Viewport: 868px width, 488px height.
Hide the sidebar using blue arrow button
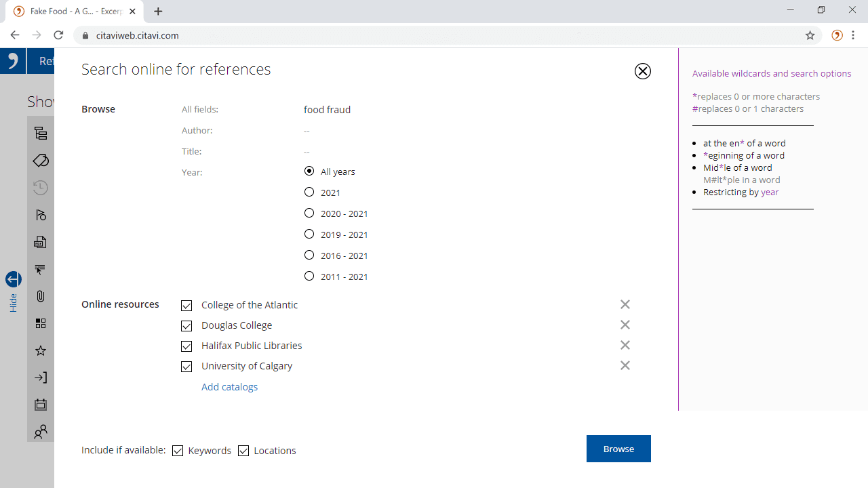[13, 279]
